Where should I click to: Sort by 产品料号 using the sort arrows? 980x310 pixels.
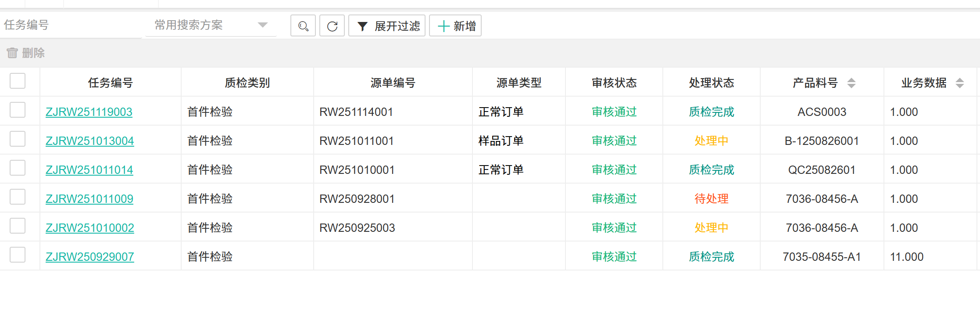tap(851, 83)
